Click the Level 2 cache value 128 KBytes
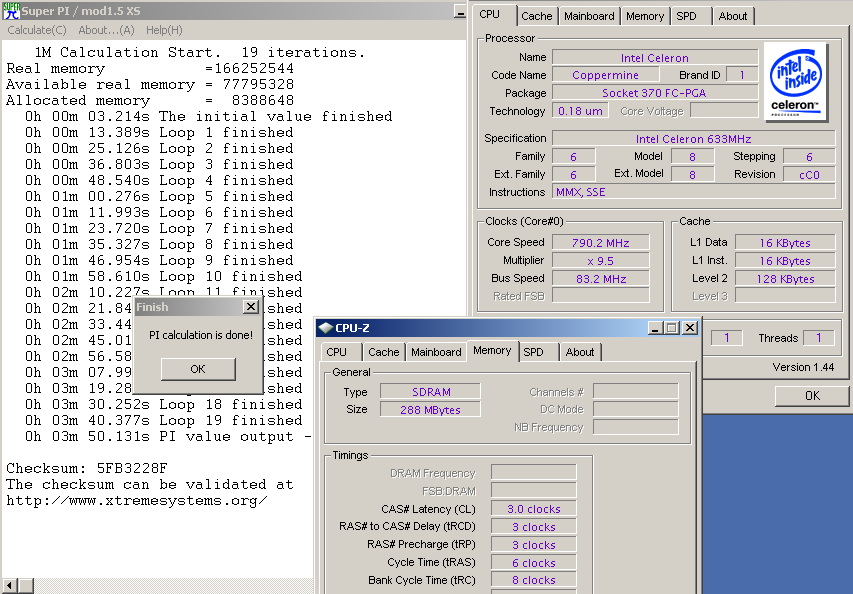The width and height of the screenshot is (853, 594). tap(785, 279)
